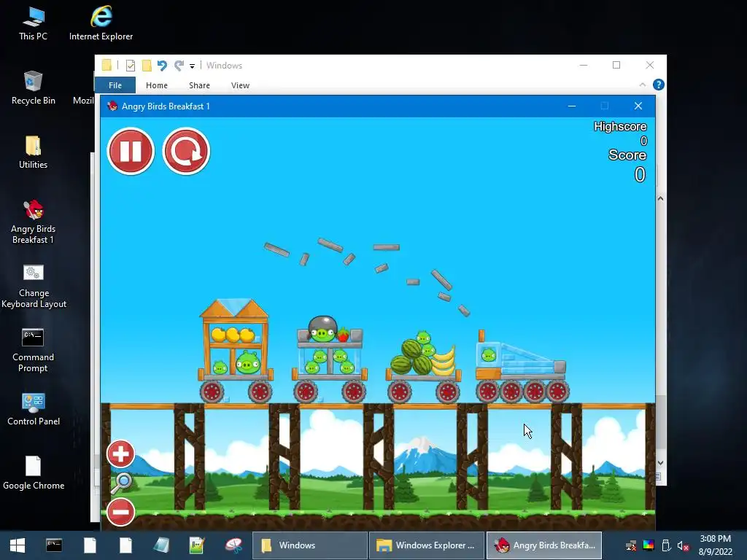
Task: Click the large green pig in the wooden house cart
Action: point(248,363)
